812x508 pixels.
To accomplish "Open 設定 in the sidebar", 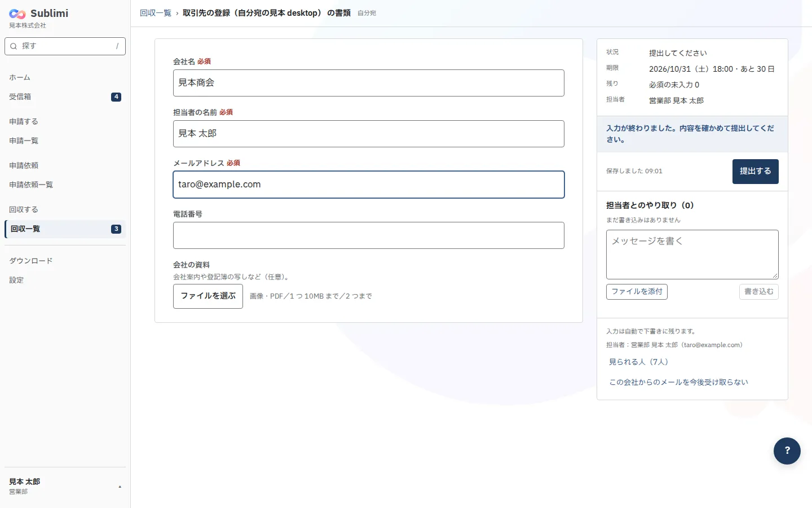I will (65, 280).
